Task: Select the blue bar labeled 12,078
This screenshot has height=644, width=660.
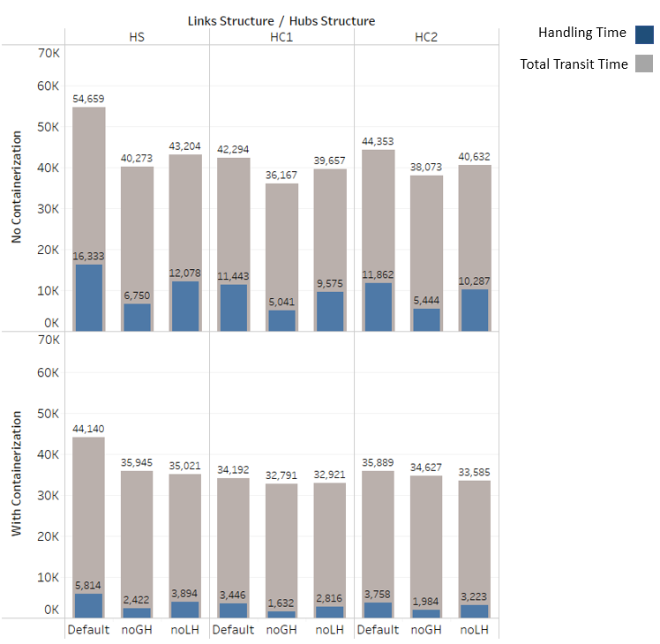Action: pos(185,306)
